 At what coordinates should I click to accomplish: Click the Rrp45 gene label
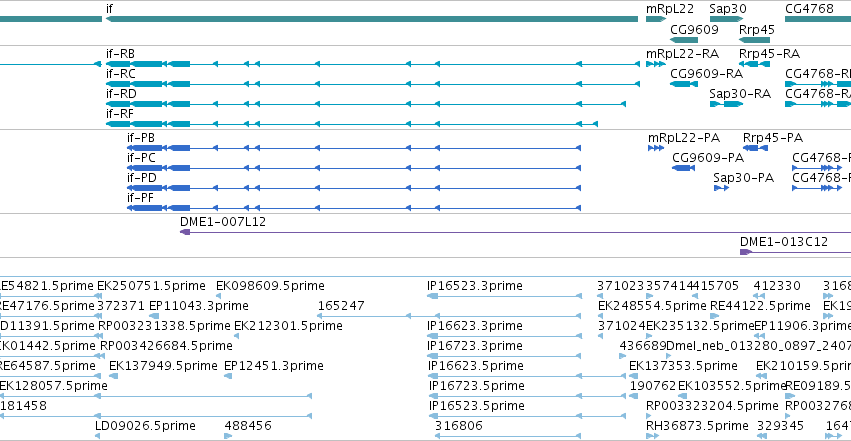[x=757, y=30]
